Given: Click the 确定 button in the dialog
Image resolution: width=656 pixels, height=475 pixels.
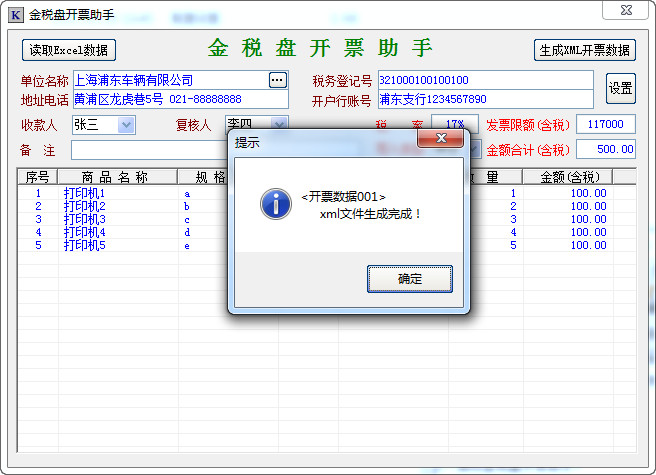Looking at the screenshot, I should pyautogui.click(x=410, y=279).
